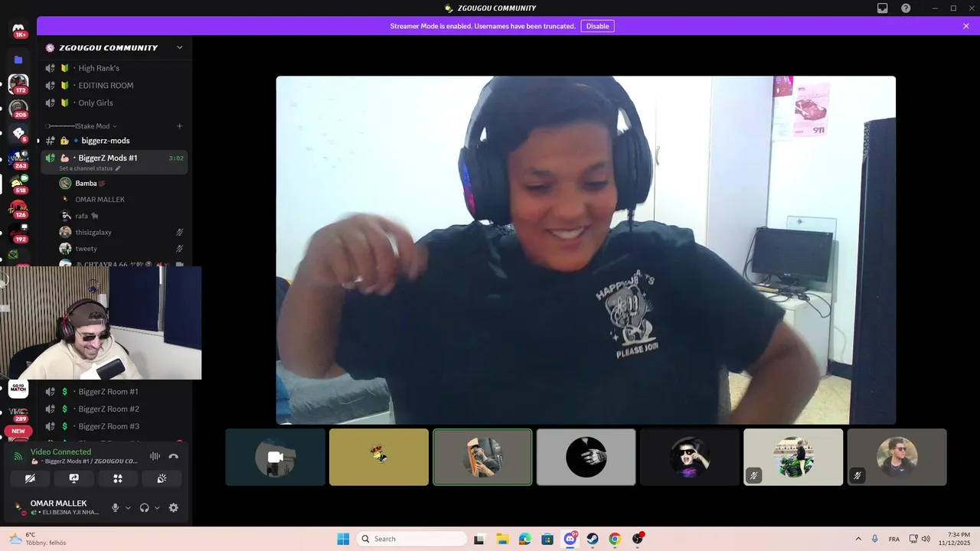Start an activity button
Viewport: 980px width, 551px height.
click(x=118, y=478)
